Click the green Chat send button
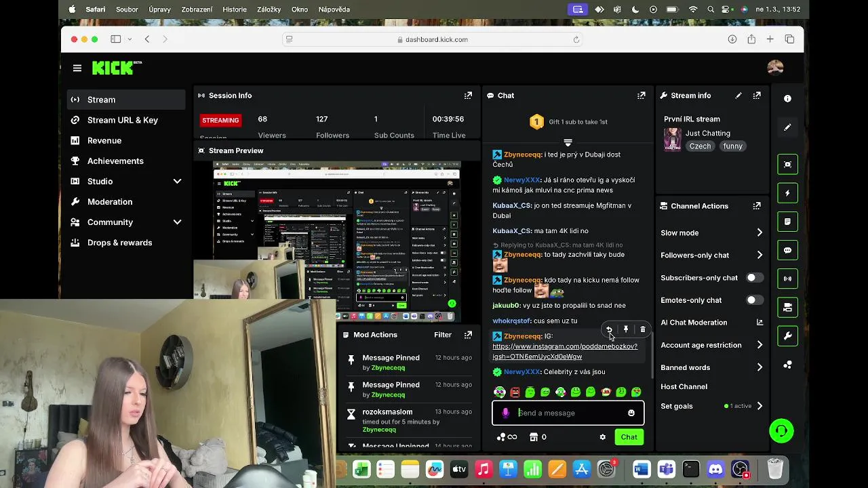The image size is (868, 488). point(629,437)
